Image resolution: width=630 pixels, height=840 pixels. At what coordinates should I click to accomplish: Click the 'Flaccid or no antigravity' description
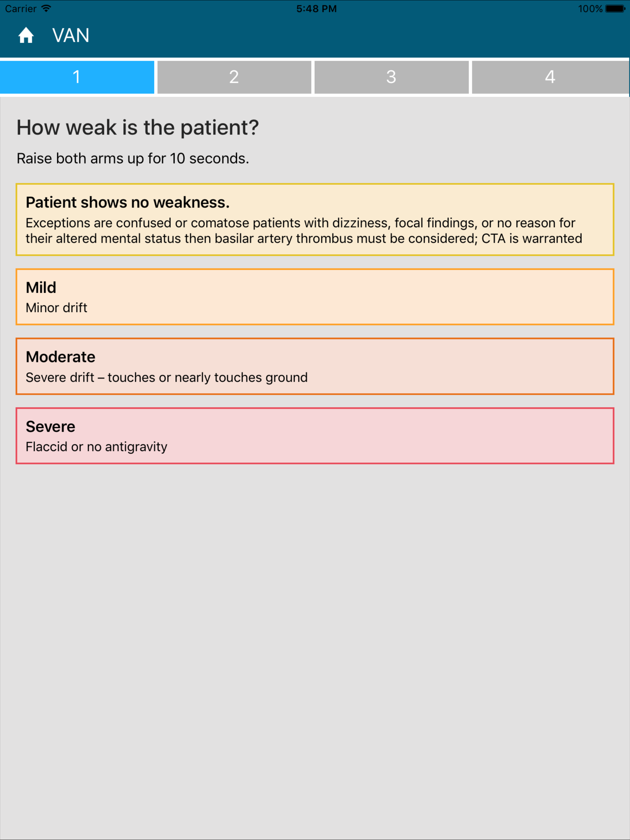coord(96,446)
